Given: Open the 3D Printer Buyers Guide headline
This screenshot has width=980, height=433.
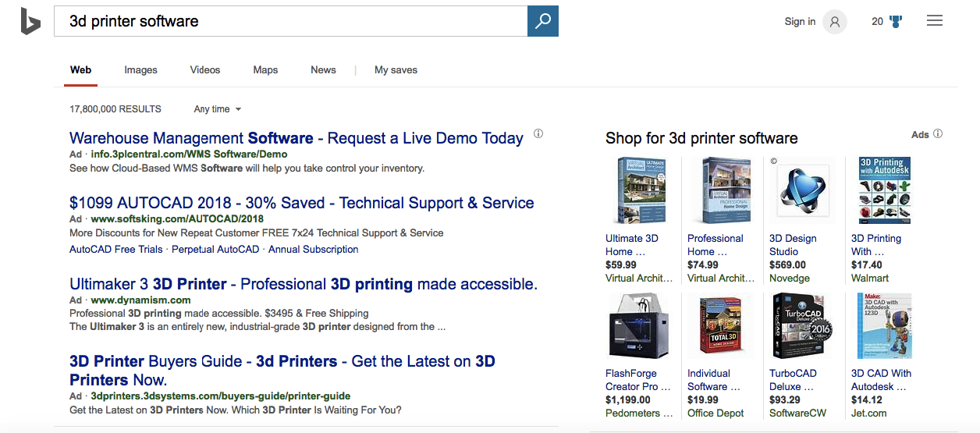Looking at the screenshot, I should [x=282, y=371].
